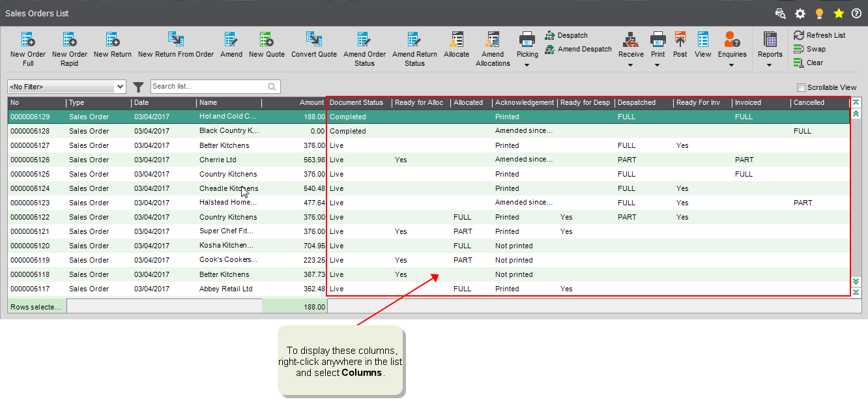The width and height of the screenshot is (868, 406).
Task: Open the No Filter dropdown
Action: pos(66,86)
